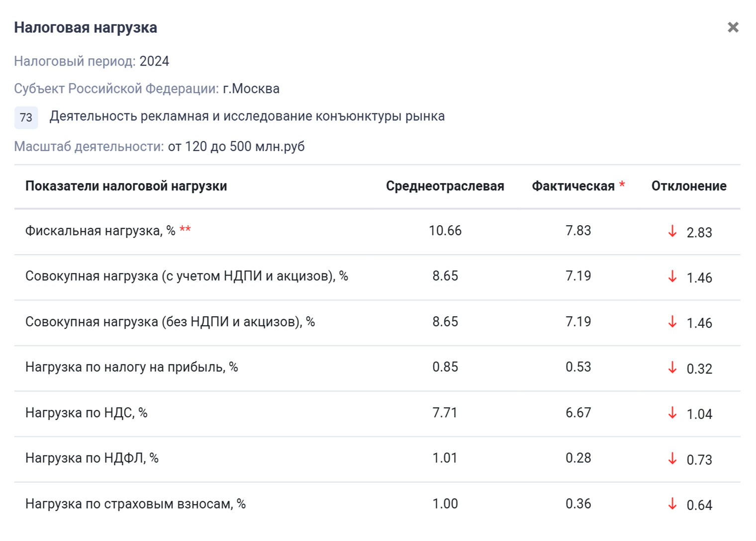The height and width of the screenshot is (541, 756).
Task: Click the activity name Деятельность рекламная text
Action: [x=247, y=116]
